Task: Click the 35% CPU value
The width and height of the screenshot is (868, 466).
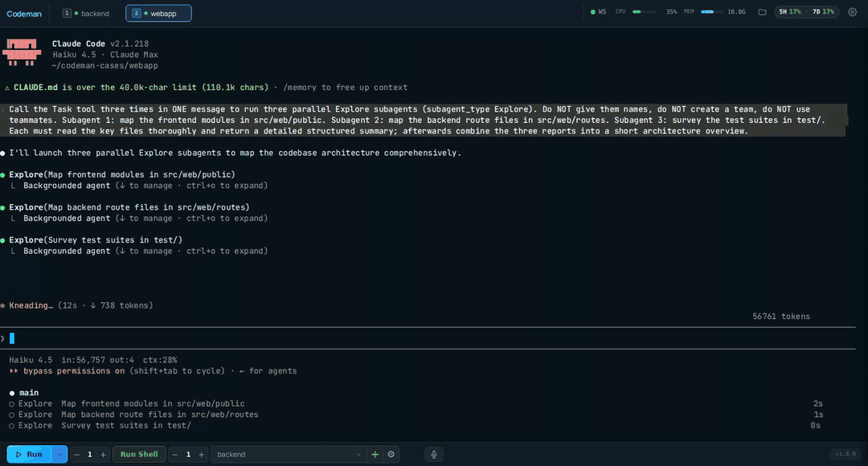Action: (671, 11)
